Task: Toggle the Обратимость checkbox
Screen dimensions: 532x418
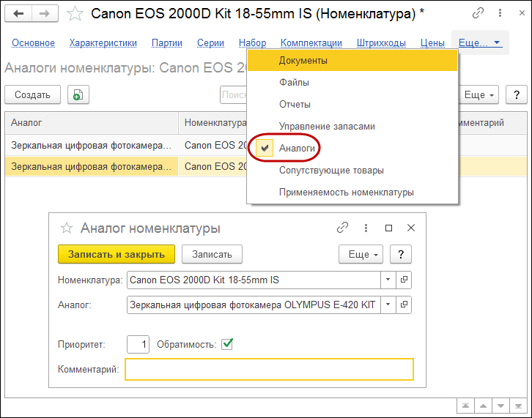Action: 227,344
